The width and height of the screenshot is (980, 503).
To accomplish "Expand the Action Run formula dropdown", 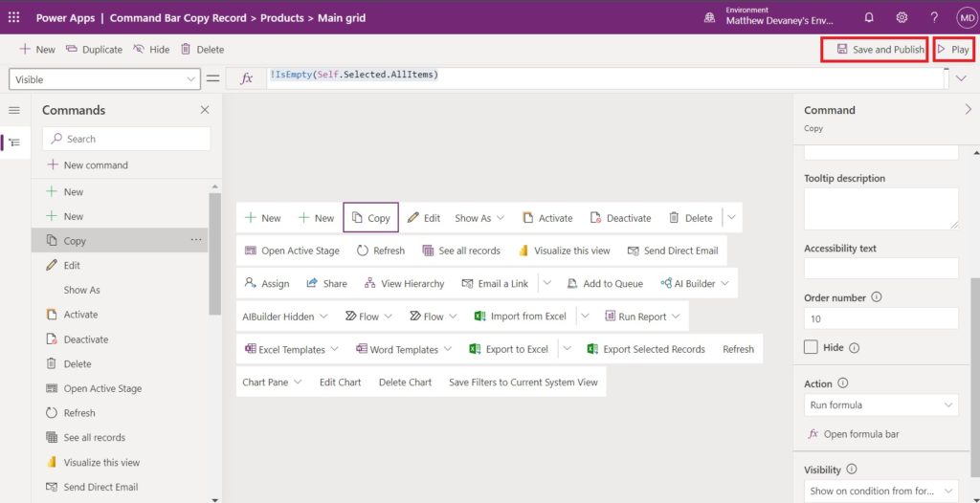I will (x=880, y=405).
